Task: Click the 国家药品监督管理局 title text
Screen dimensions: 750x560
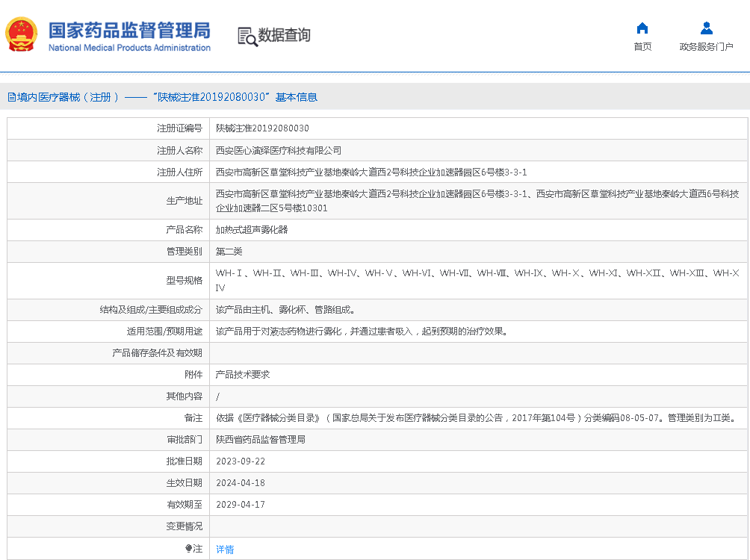Action: point(129,31)
